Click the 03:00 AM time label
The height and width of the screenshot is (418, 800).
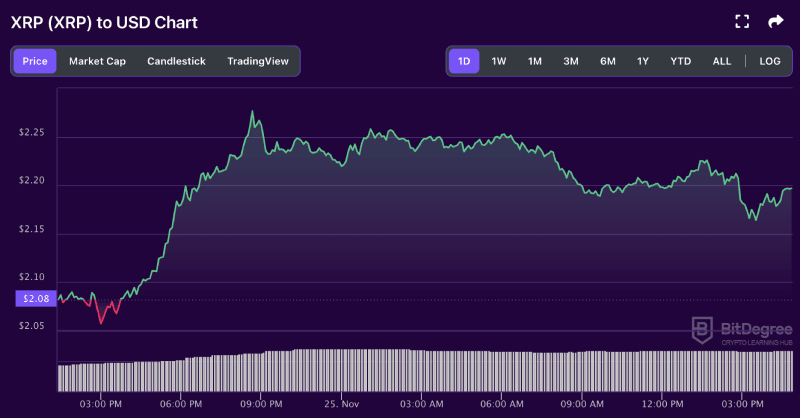(421, 404)
